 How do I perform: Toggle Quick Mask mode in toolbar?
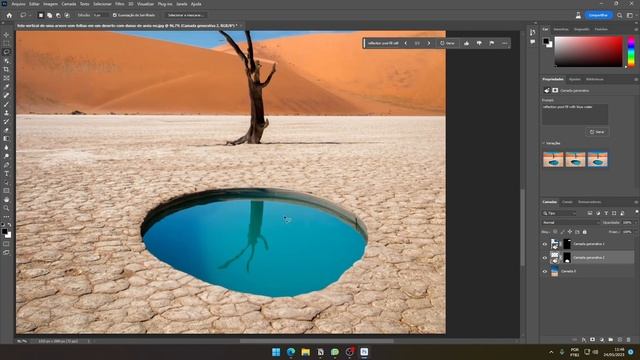point(6,244)
